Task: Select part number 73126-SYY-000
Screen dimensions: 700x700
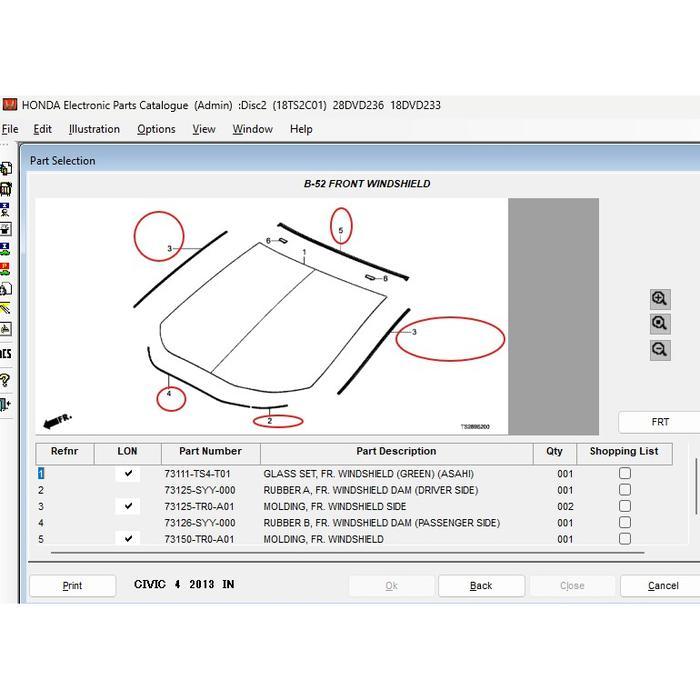Action: pos(200,523)
